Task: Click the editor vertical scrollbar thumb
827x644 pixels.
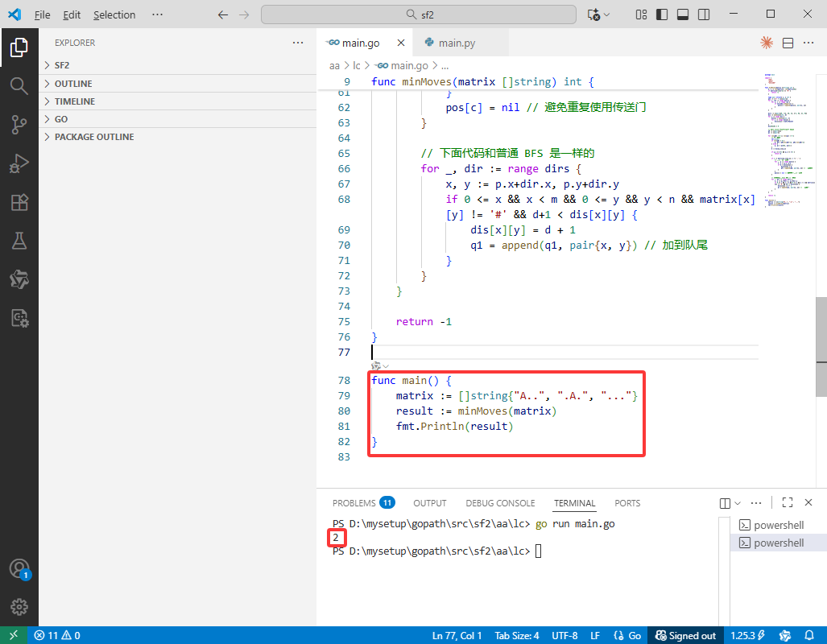Action: click(x=821, y=346)
